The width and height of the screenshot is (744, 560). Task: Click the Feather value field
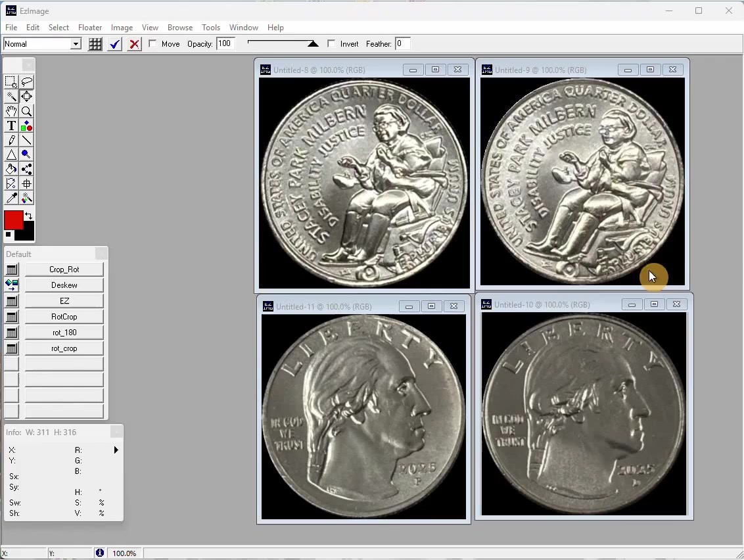pyautogui.click(x=403, y=43)
